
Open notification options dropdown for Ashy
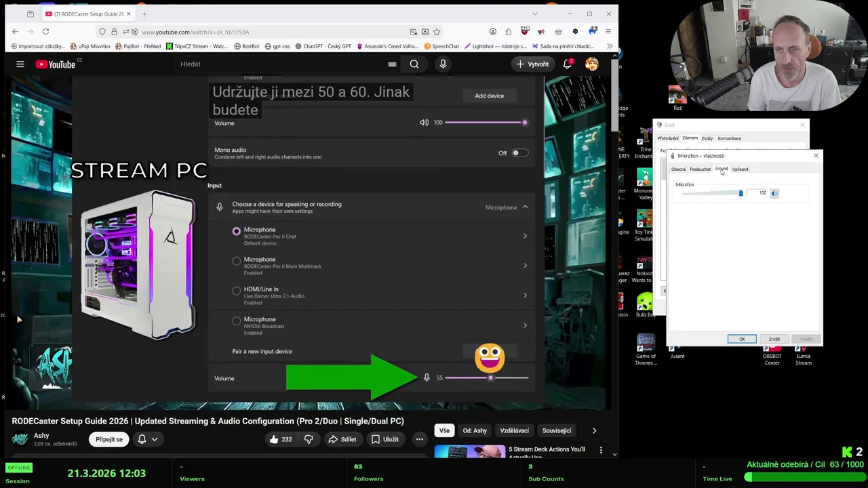[x=148, y=439]
